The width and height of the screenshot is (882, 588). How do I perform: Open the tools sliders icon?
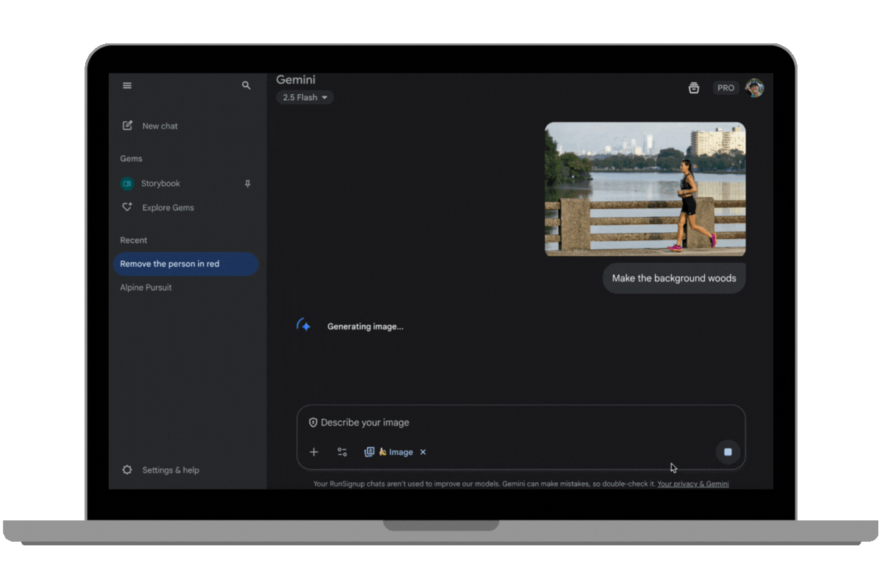click(342, 452)
